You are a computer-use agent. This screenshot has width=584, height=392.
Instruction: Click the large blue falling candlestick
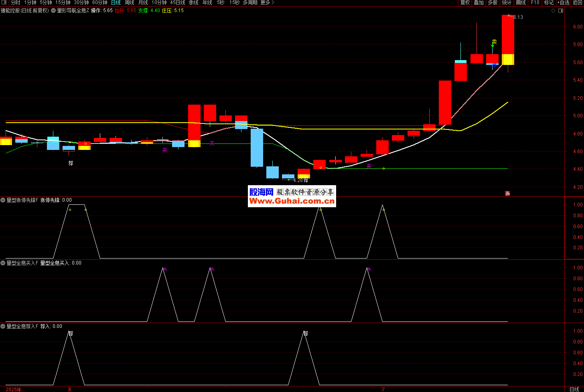(x=257, y=148)
